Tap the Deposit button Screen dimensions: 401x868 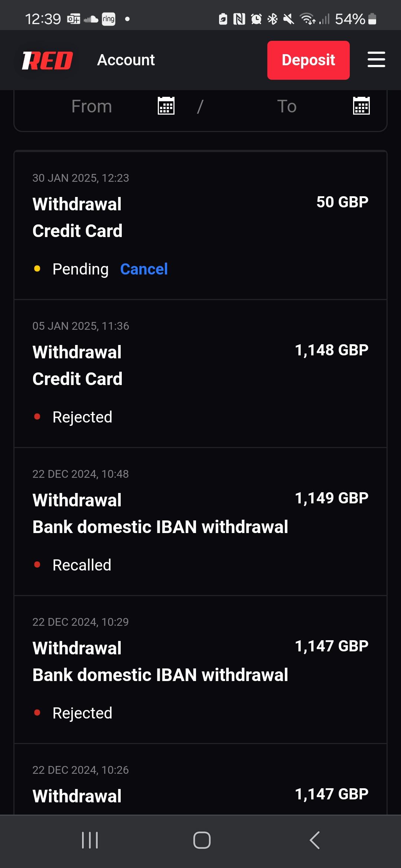308,60
